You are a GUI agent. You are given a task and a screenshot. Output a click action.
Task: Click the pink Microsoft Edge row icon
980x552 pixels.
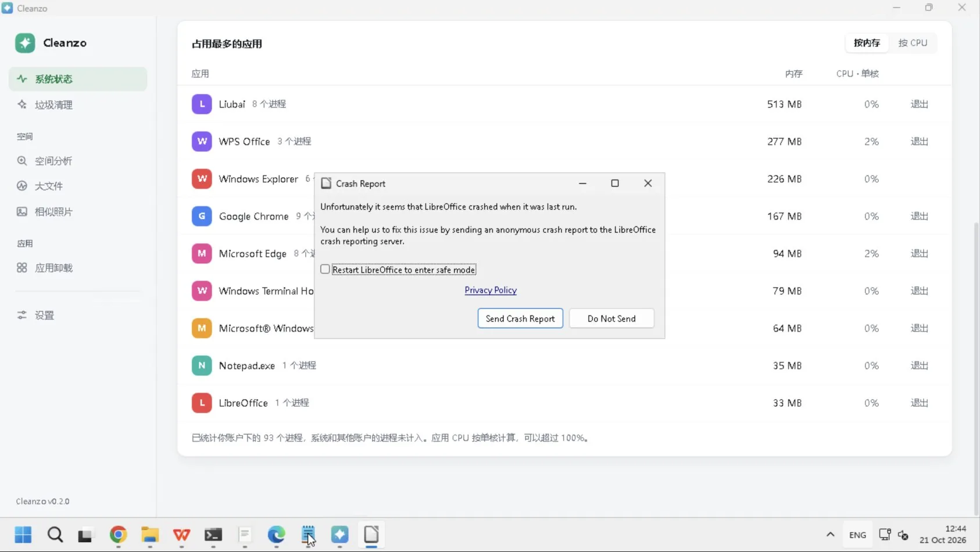click(x=202, y=253)
